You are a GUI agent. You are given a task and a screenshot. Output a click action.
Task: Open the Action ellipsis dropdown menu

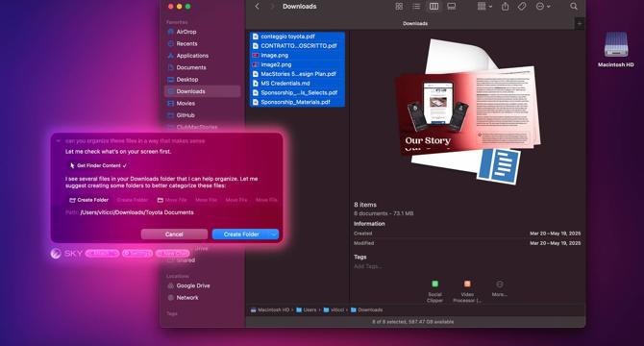pyautogui.click(x=543, y=6)
